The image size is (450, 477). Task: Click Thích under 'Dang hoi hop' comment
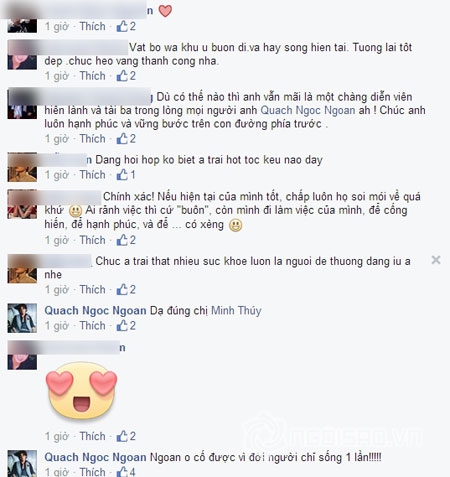point(92,175)
